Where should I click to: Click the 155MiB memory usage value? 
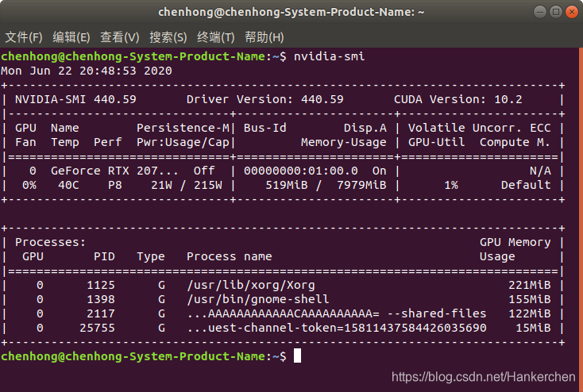530,299
